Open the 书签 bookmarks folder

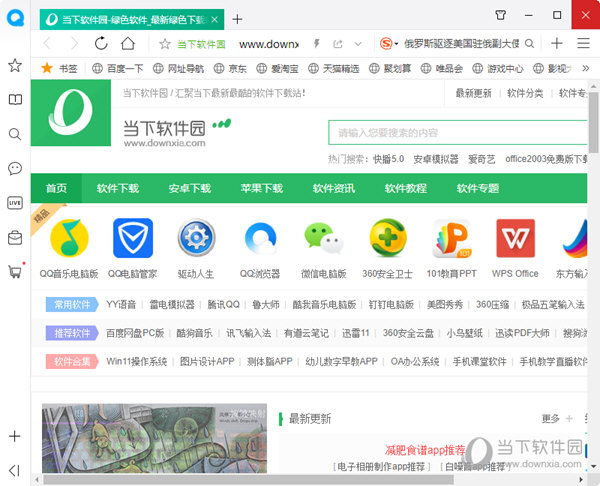click(59, 68)
